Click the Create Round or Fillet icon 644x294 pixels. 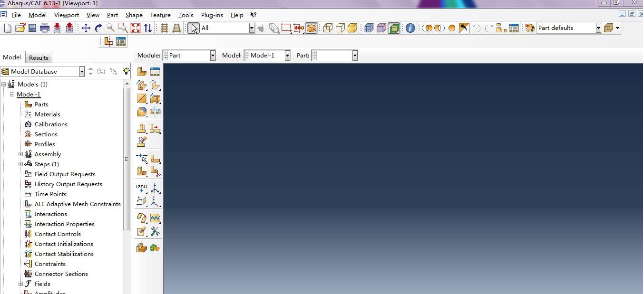[142, 112]
